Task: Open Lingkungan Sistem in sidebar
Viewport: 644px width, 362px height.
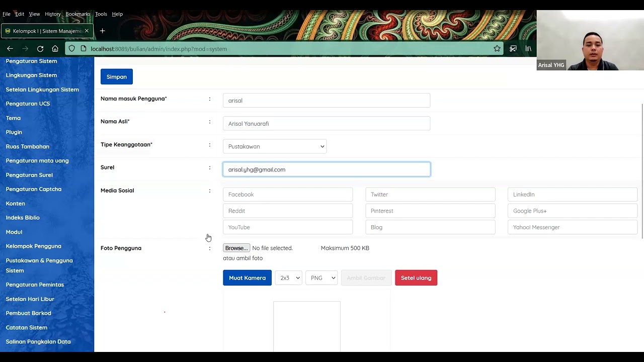Action: tap(31, 75)
